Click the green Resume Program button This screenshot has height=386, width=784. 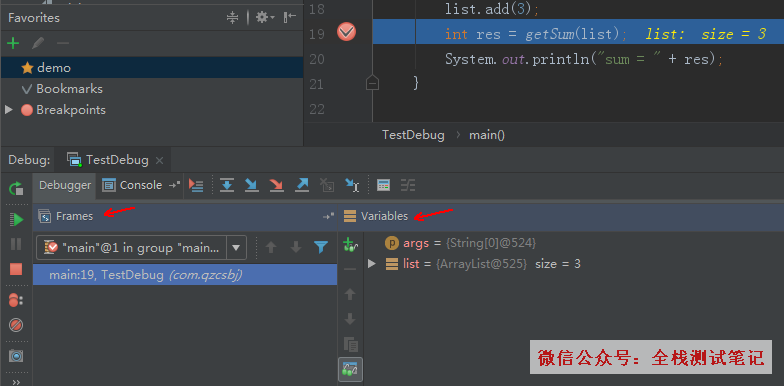[x=16, y=220]
